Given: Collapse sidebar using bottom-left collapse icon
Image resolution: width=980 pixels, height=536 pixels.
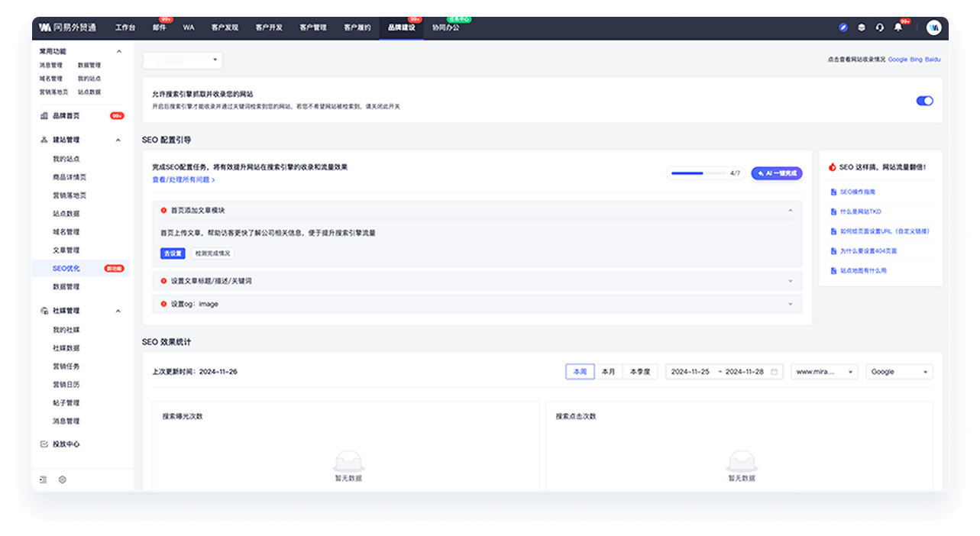Looking at the screenshot, I should click(44, 479).
